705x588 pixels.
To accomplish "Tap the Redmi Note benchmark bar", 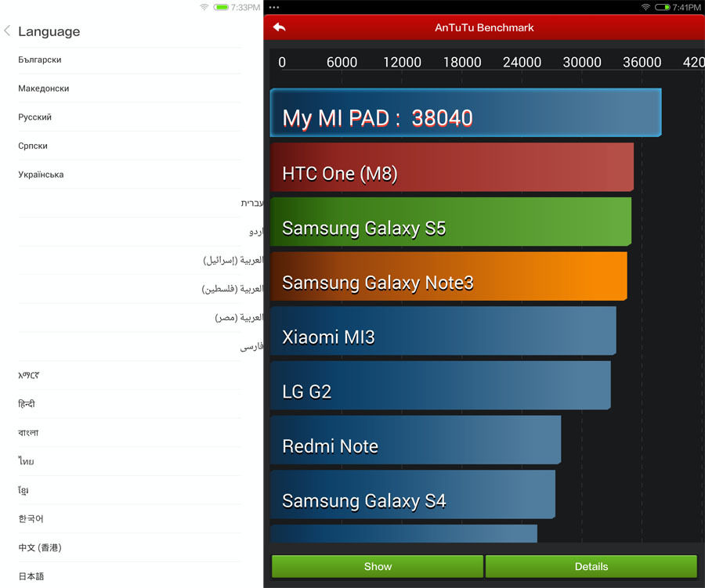I will 415,440.
